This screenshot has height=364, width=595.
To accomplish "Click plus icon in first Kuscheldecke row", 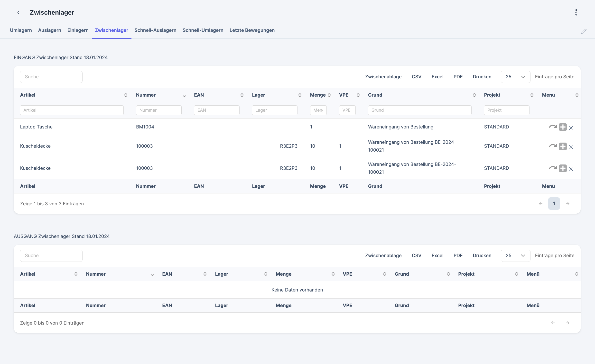I will pyautogui.click(x=563, y=146).
